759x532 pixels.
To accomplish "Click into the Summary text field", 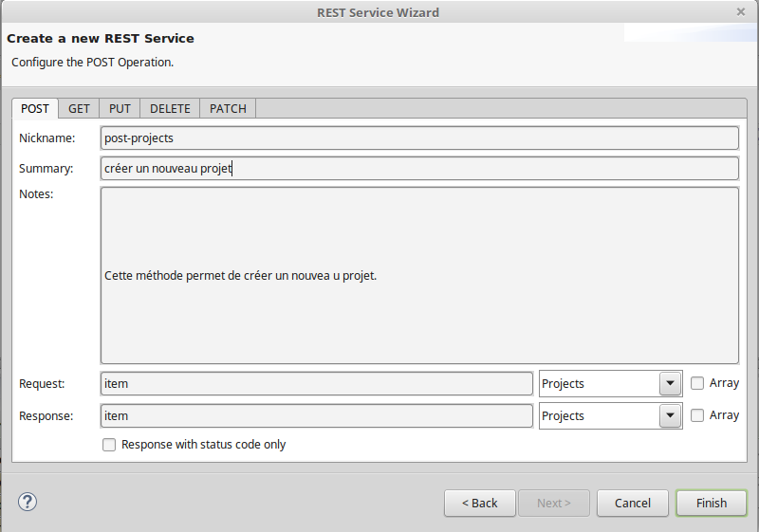I will [x=419, y=168].
